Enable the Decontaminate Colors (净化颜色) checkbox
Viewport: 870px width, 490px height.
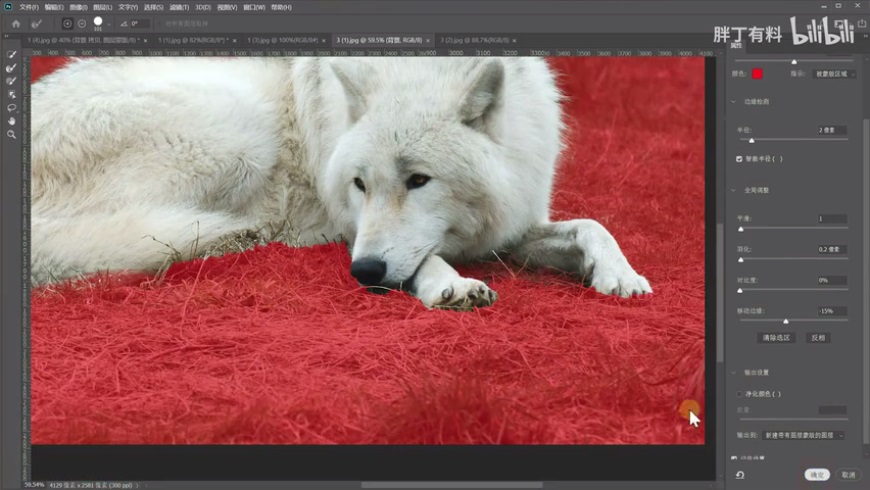pos(740,394)
